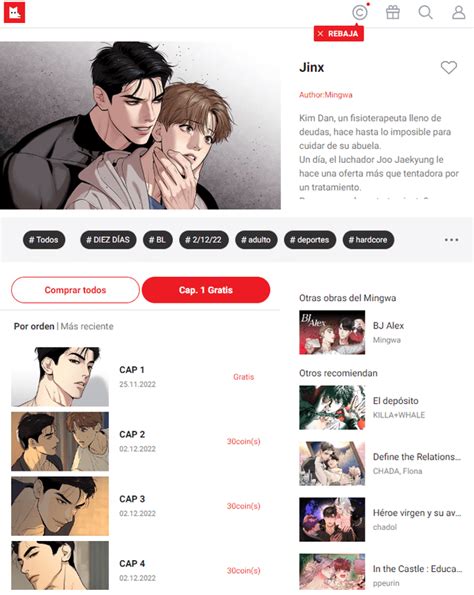Open the gift box icon

pyautogui.click(x=393, y=13)
